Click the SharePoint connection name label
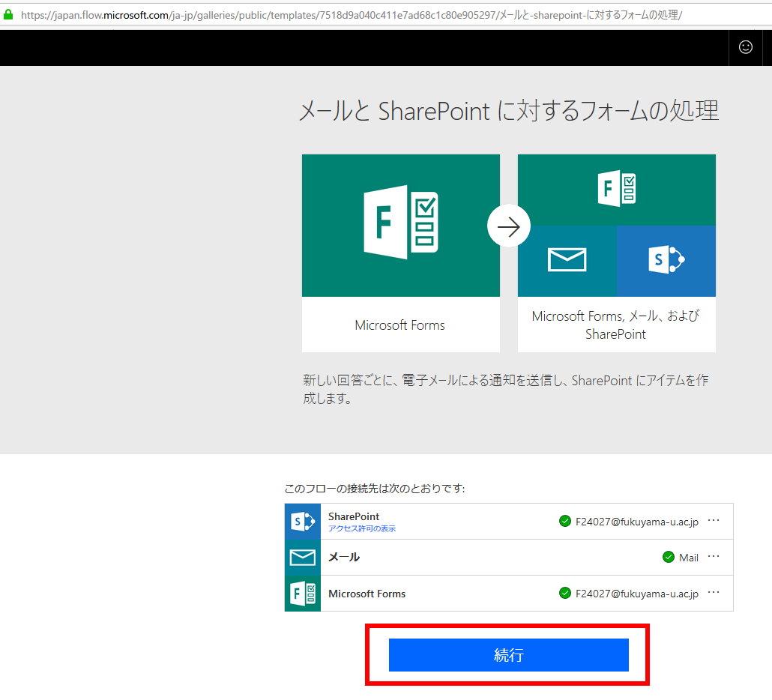The image size is (772, 700). click(354, 516)
